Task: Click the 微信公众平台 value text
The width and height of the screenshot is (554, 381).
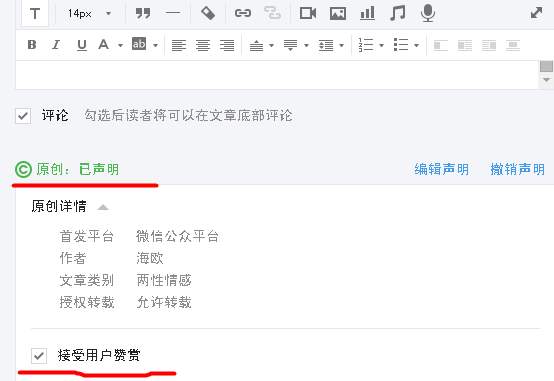Action: (177, 236)
